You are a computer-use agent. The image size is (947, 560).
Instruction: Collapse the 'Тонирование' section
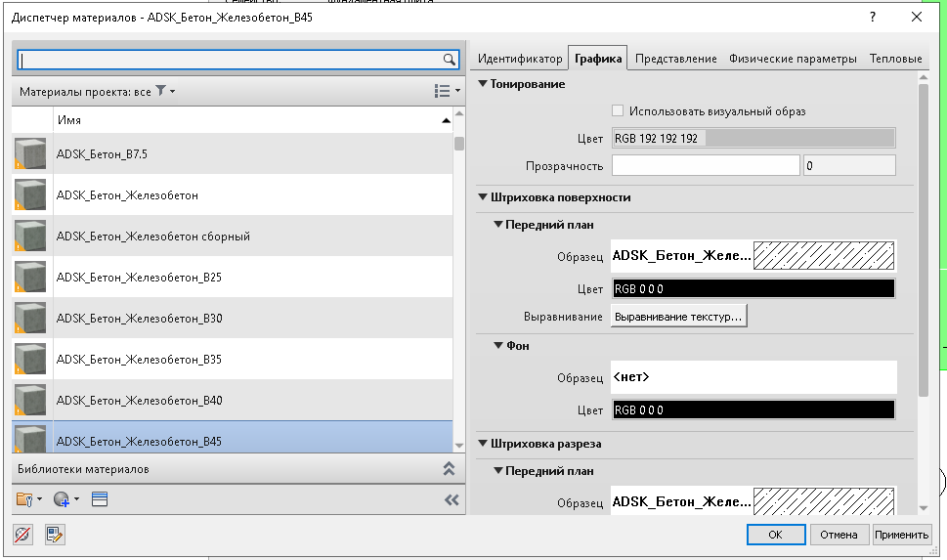click(x=483, y=84)
